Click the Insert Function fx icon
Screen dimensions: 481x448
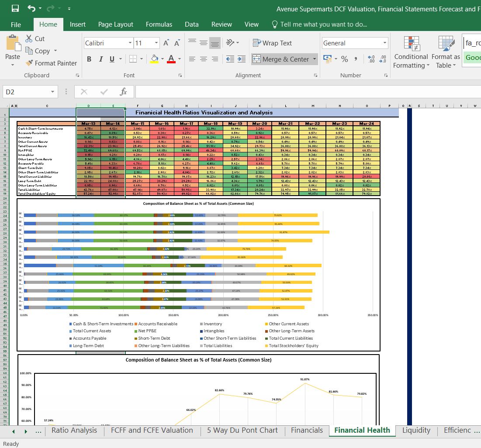tap(123, 91)
